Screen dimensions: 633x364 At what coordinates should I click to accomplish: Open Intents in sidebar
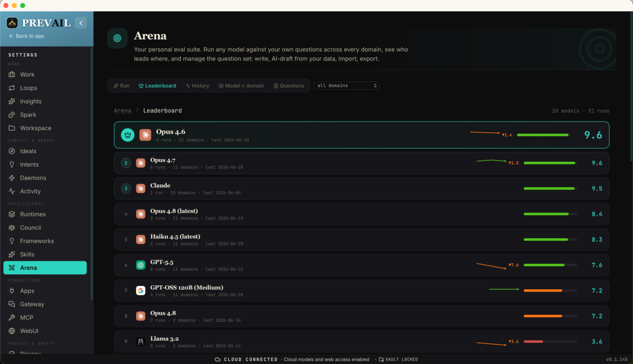(45, 164)
